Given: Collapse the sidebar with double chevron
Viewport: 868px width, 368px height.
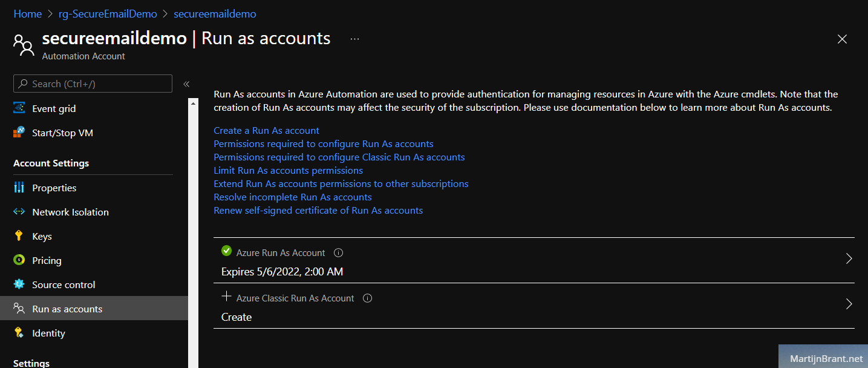Looking at the screenshot, I should [186, 84].
